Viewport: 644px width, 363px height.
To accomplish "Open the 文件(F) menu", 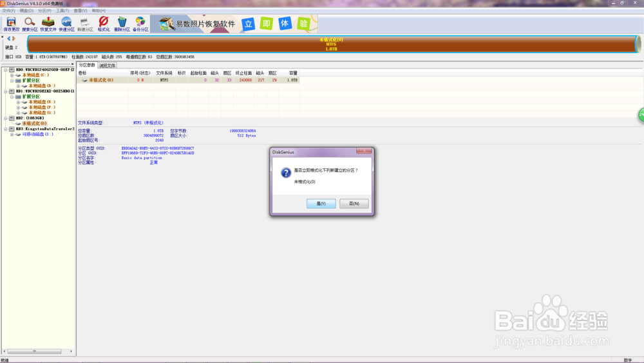I will (x=8, y=11).
